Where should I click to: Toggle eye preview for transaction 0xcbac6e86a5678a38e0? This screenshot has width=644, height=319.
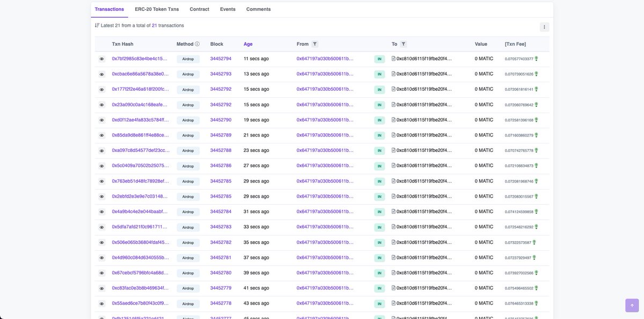[x=101, y=74]
